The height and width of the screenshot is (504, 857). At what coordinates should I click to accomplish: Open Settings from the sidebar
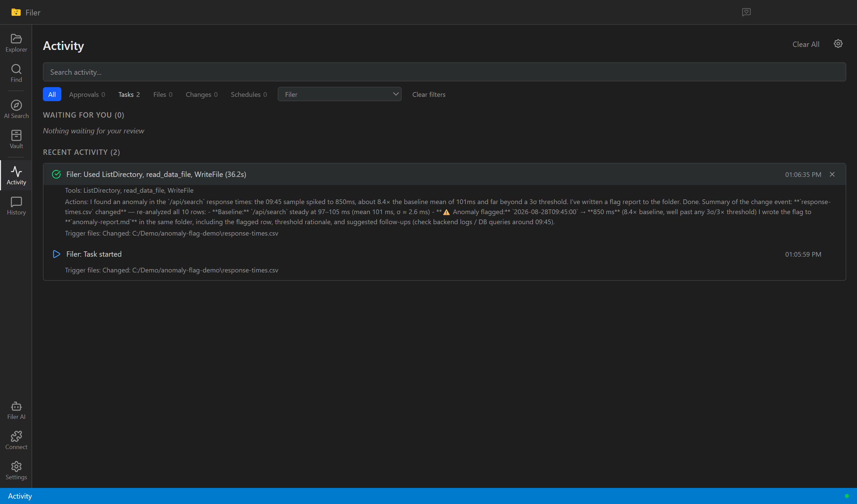[x=16, y=471]
